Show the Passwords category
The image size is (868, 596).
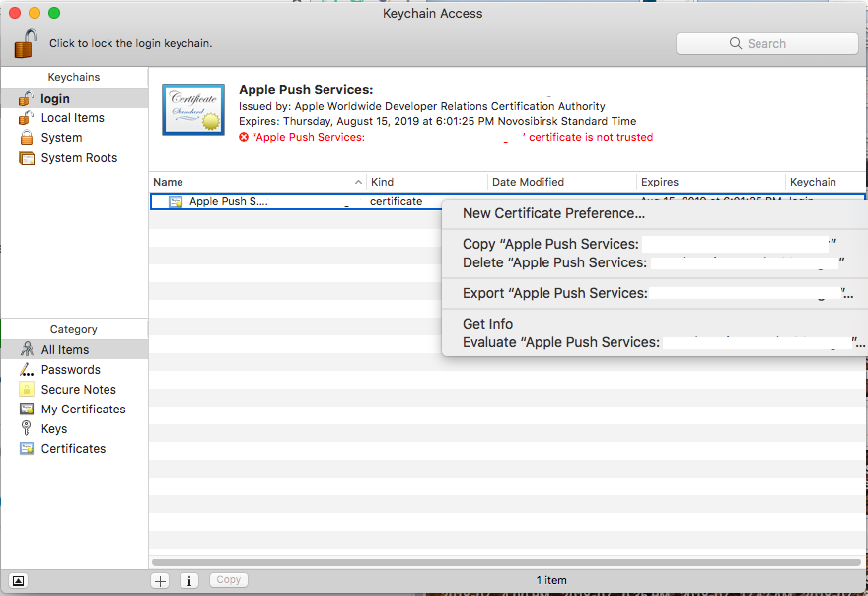[x=74, y=369]
